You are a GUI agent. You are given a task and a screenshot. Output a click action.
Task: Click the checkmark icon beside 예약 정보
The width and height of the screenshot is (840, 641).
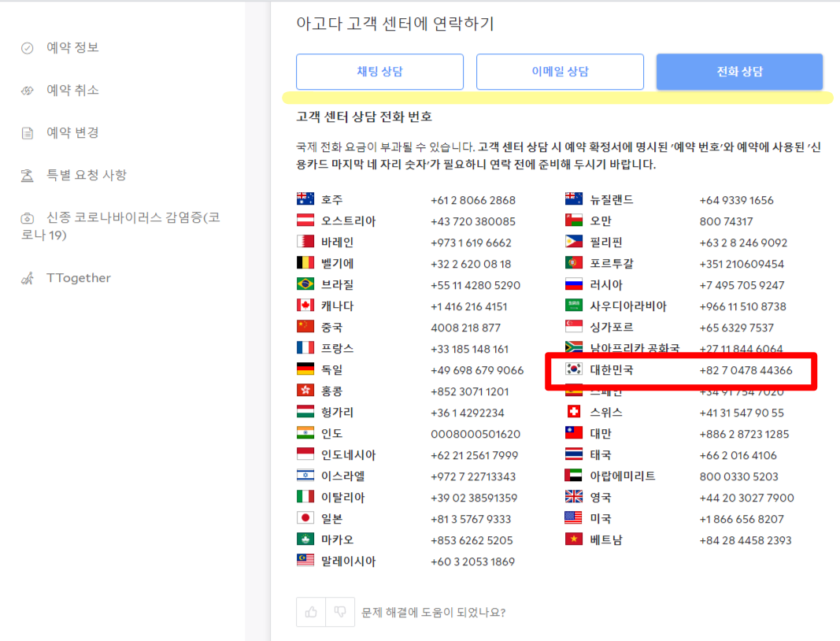point(28,48)
